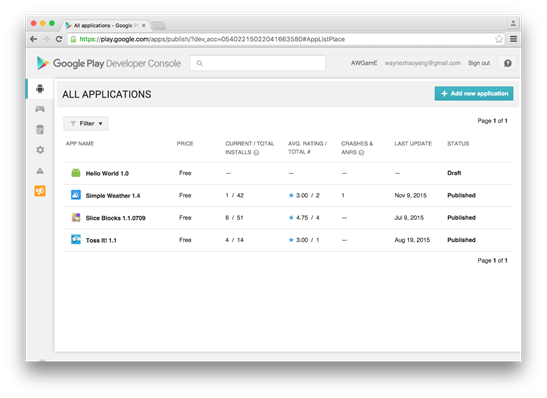547x398 pixels.
Task: Click the Toss It! app icon
Action: pyautogui.click(x=76, y=240)
